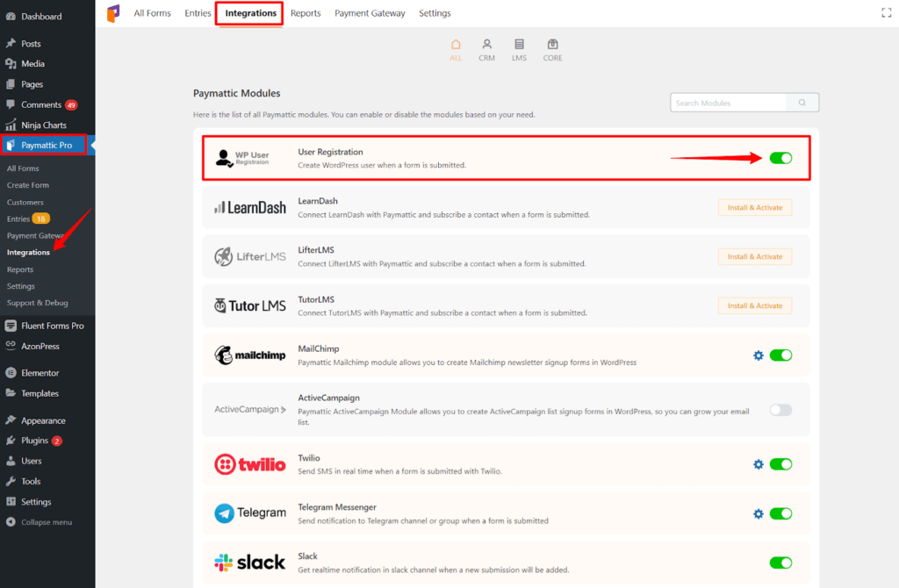The width and height of the screenshot is (899, 588).
Task: Open the All Forms top tab
Action: pos(152,13)
